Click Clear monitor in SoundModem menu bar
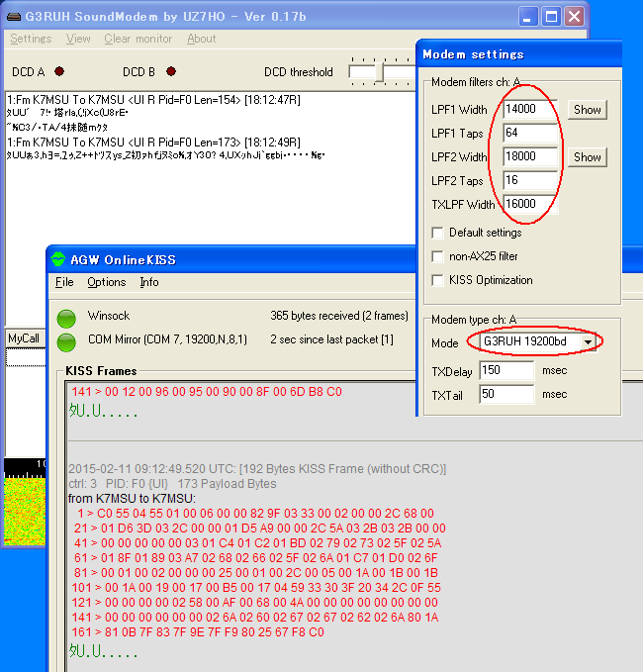This screenshot has width=643, height=672. pos(138,39)
